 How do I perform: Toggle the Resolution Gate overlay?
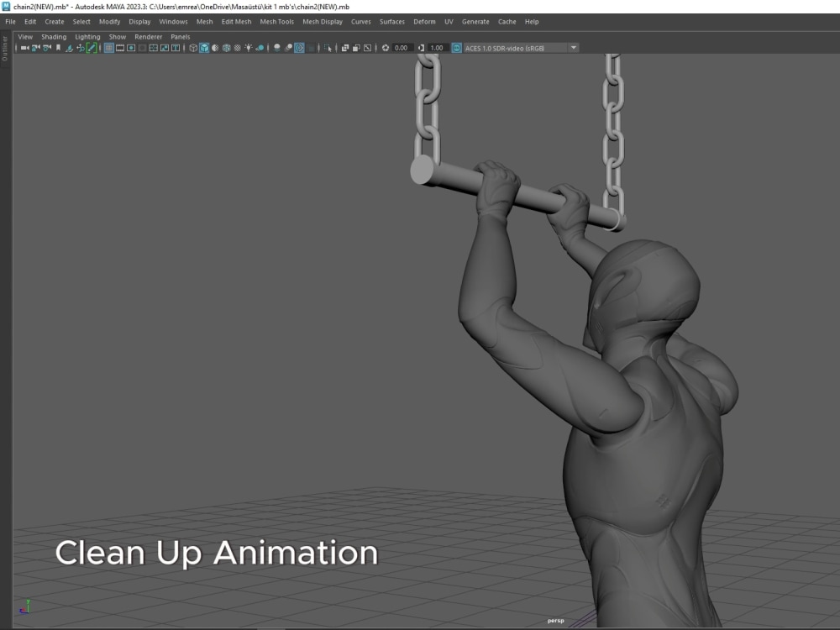131,48
